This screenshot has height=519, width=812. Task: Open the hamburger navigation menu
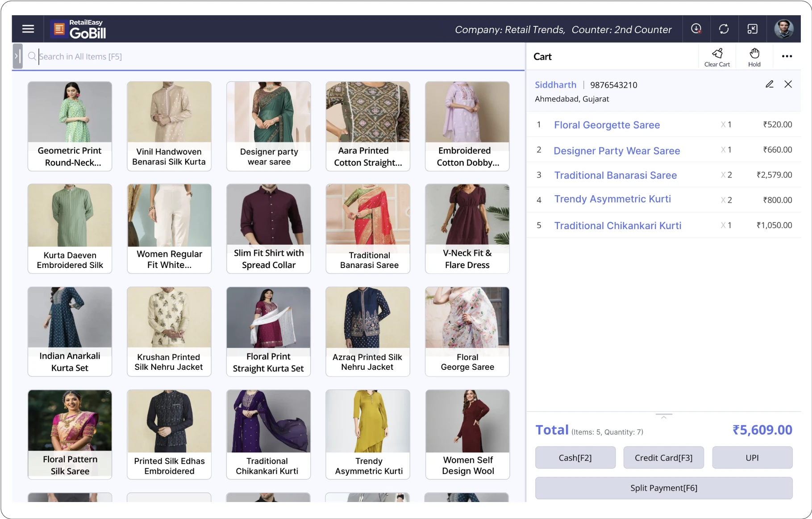[x=28, y=29]
